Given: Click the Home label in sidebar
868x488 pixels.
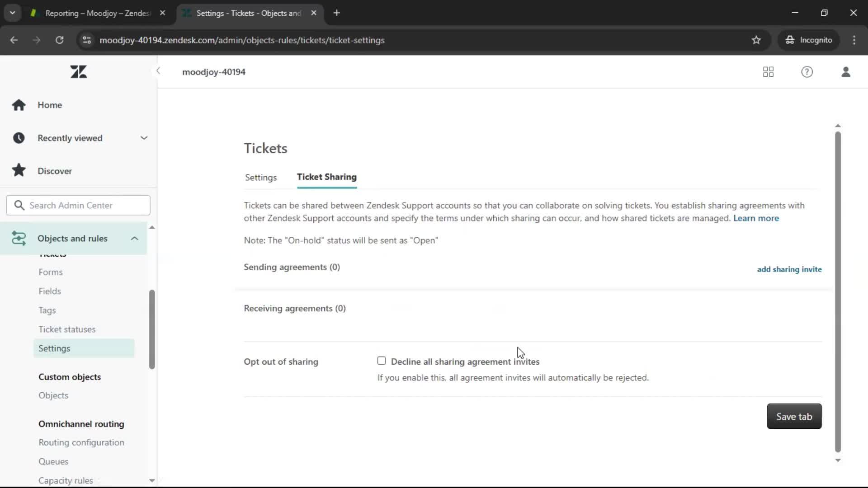Looking at the screenshot, I should [50, 105].
